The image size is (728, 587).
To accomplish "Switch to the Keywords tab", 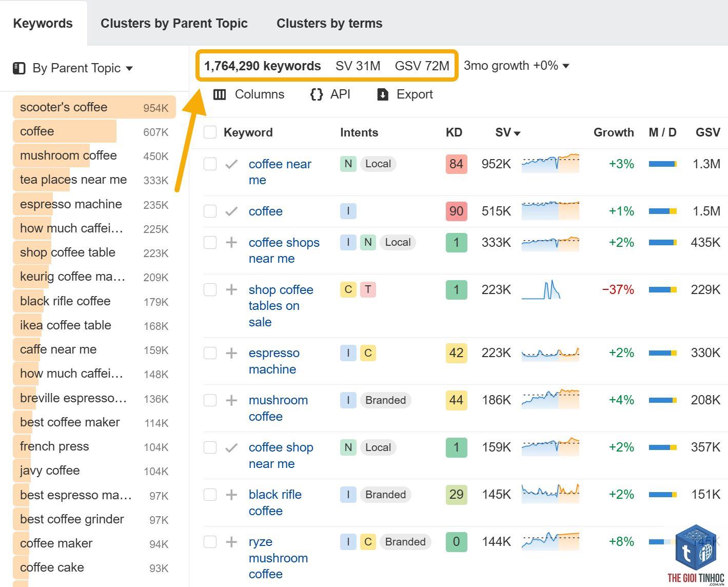I will point(43,23).
